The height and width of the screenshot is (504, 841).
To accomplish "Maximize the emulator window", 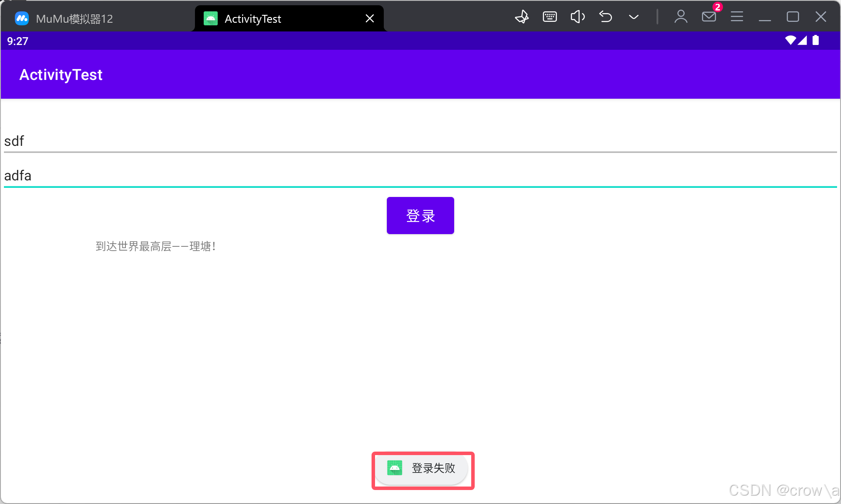I will coord(792,17).
